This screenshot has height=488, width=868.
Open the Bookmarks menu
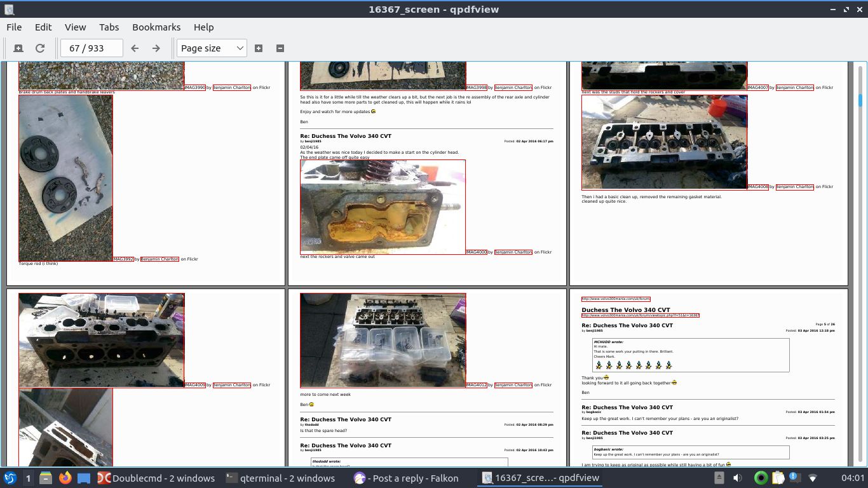156,27
